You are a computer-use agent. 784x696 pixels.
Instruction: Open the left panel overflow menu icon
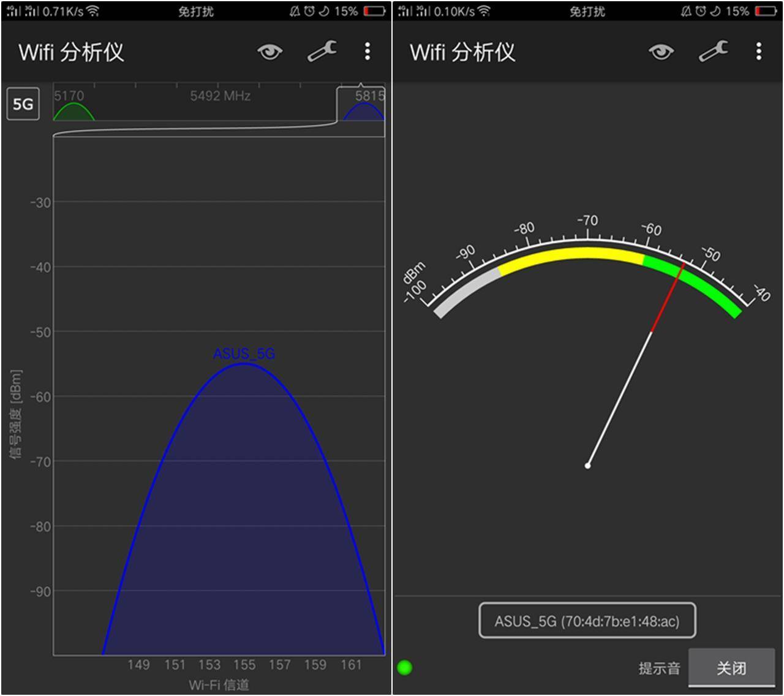pos(367,52)
